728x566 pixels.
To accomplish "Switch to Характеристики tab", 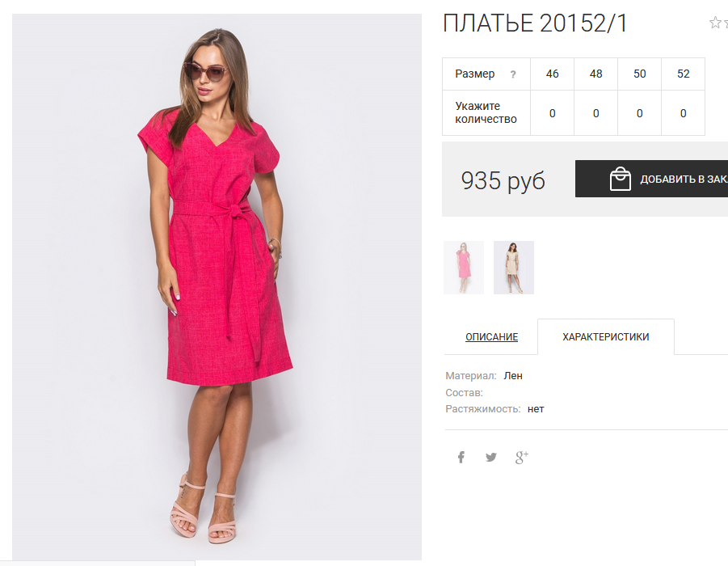I will pyautogui.click(x=606, y=337).
